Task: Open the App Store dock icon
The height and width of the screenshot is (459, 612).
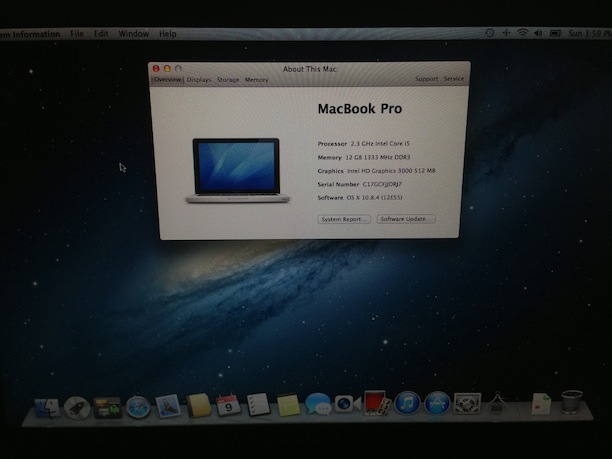Action: [x=435, y=403]
